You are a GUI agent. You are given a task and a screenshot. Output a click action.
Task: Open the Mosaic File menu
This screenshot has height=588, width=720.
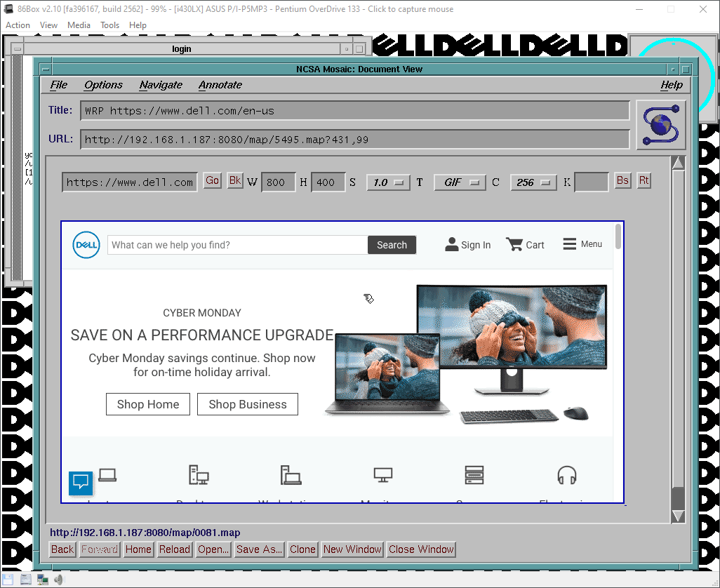click(x=58, y=85)
